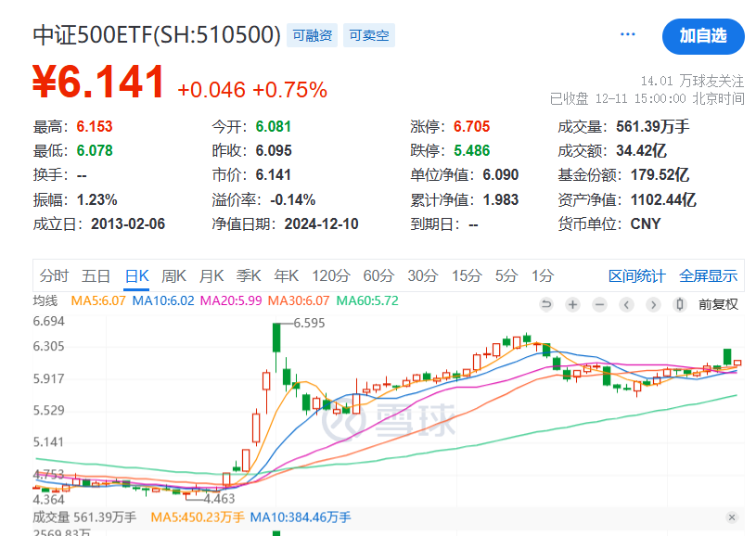Click the 今开 value 6.081

[274, 127]
